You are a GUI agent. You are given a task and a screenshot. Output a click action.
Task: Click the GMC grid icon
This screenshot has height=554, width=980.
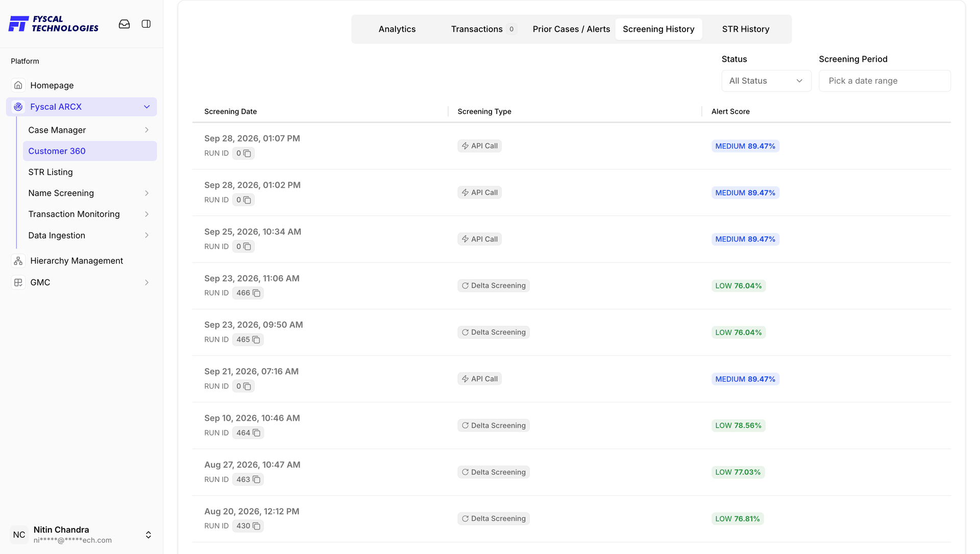pyautogui.click(x=18, y=282)
